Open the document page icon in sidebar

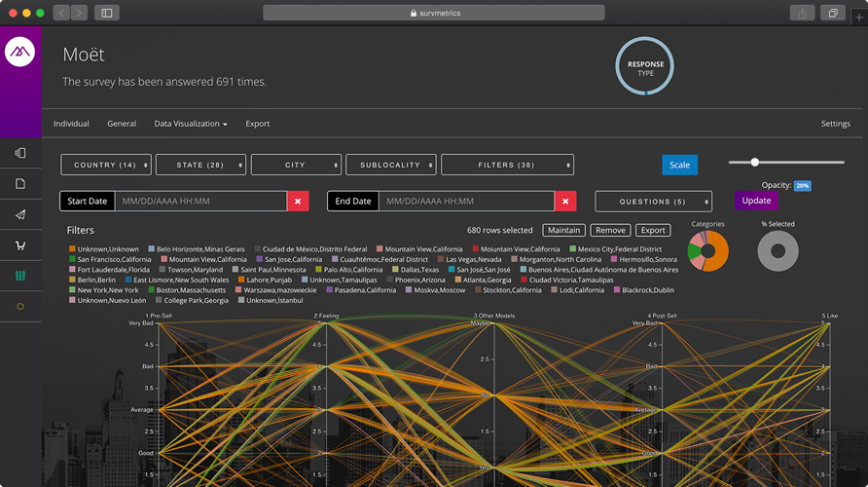20,183
